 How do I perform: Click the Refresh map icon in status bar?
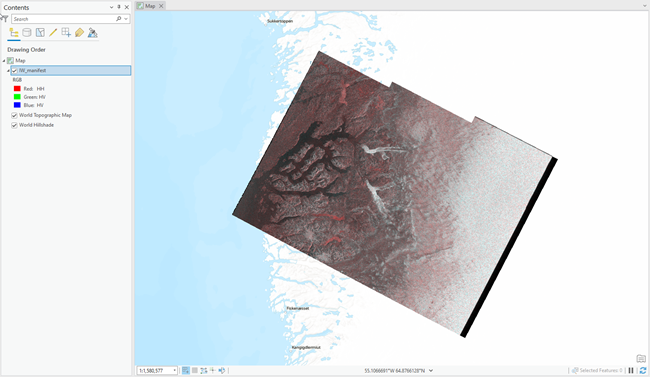point(643,370)
